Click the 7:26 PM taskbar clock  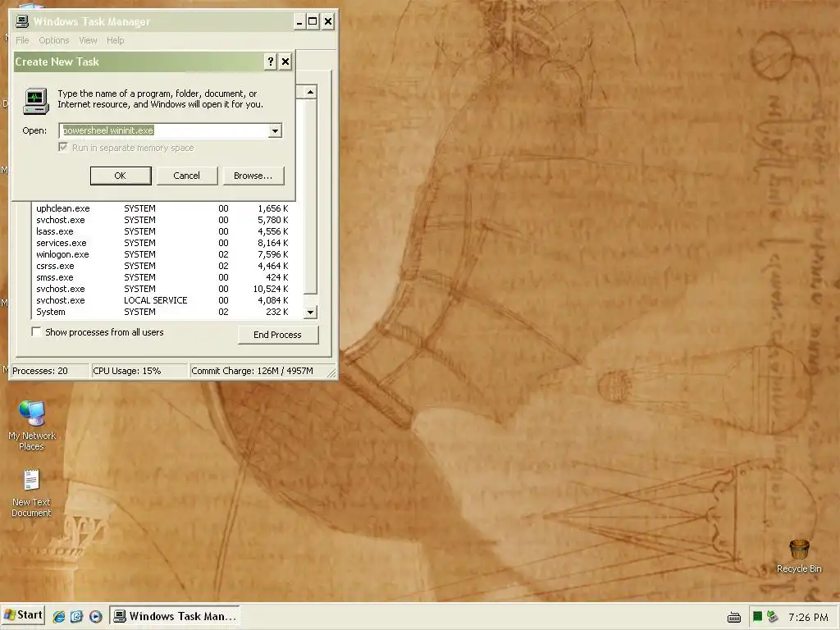click(808, 617)
